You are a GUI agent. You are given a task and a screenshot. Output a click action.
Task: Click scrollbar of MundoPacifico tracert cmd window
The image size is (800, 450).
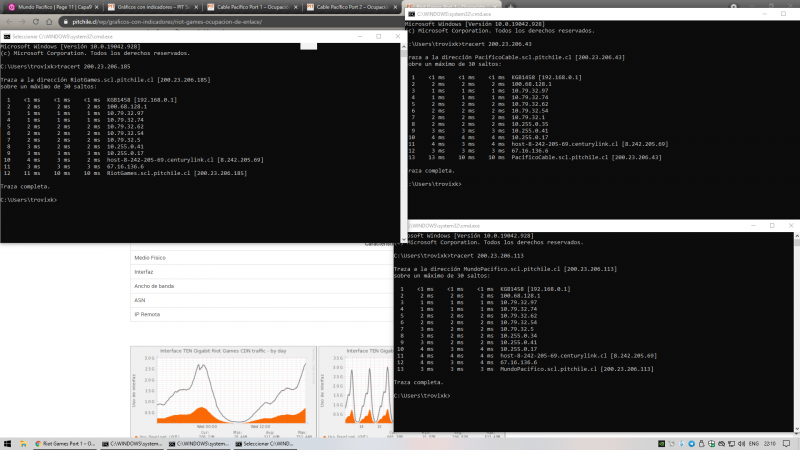(797, 333)
